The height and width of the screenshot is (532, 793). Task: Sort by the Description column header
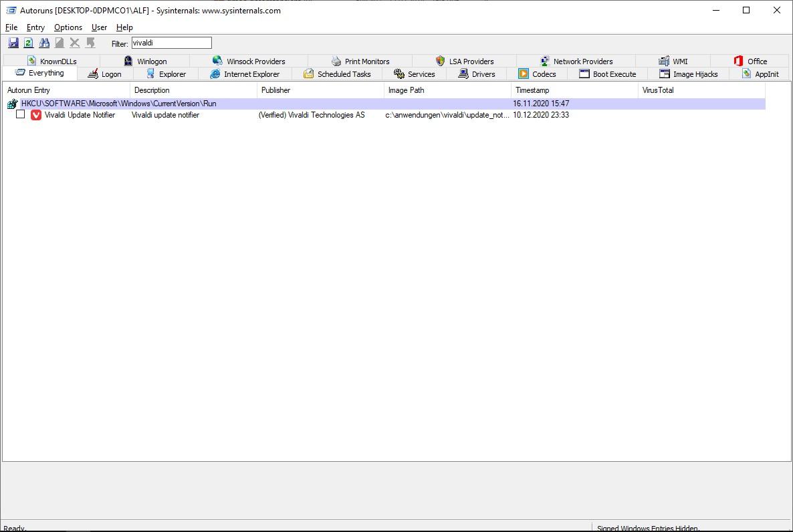coord(194,90)
